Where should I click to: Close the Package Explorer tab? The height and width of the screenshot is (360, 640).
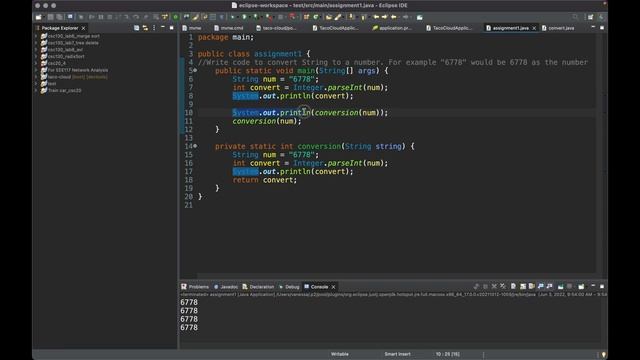tap(83, 28)
